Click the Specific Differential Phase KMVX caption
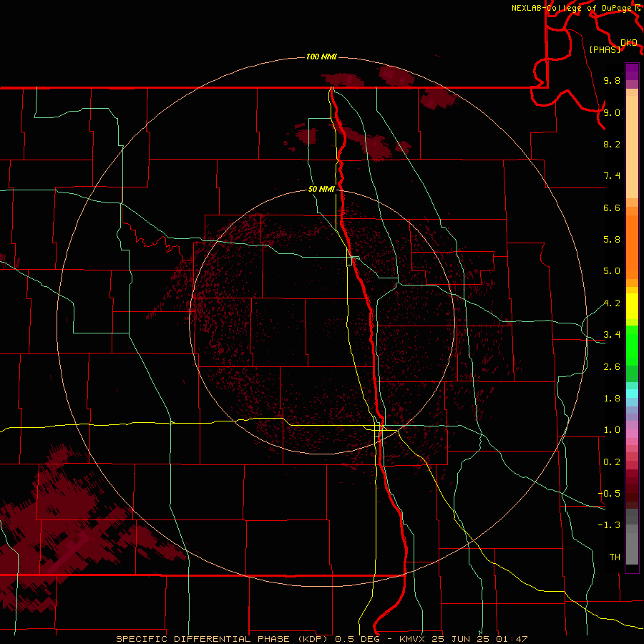 (x=321, y=639)
